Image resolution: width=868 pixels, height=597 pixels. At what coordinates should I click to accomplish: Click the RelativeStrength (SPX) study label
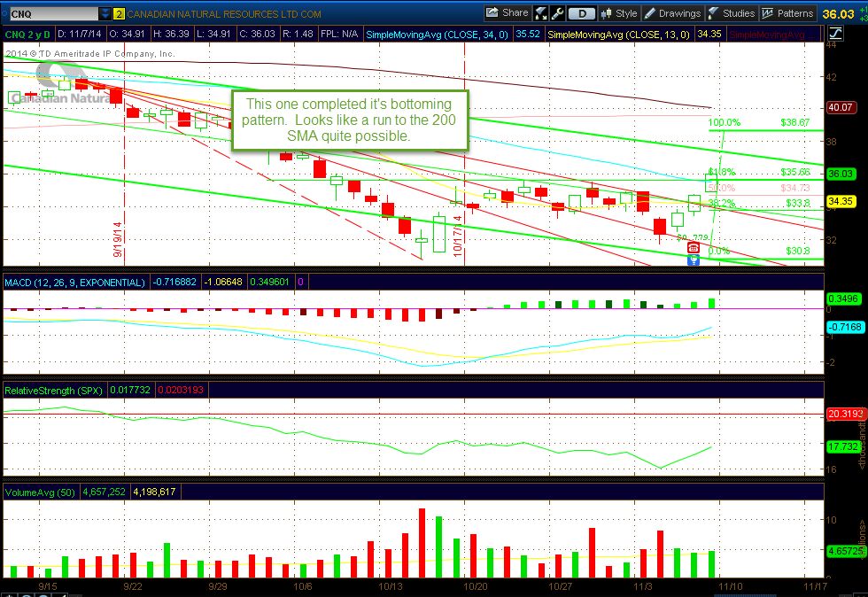pyautogui.click(x=53, y=391)
